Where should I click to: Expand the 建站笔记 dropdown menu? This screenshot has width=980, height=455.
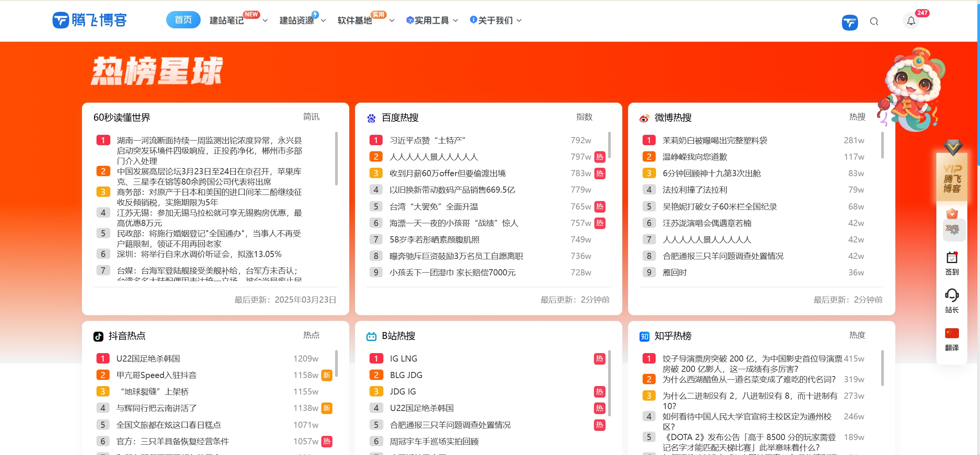coord(226,21)
